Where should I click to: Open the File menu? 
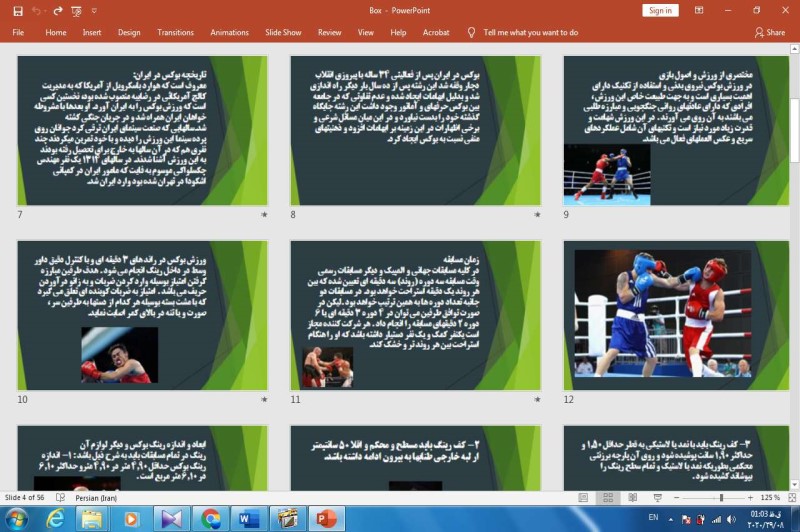tap(18, 32)
